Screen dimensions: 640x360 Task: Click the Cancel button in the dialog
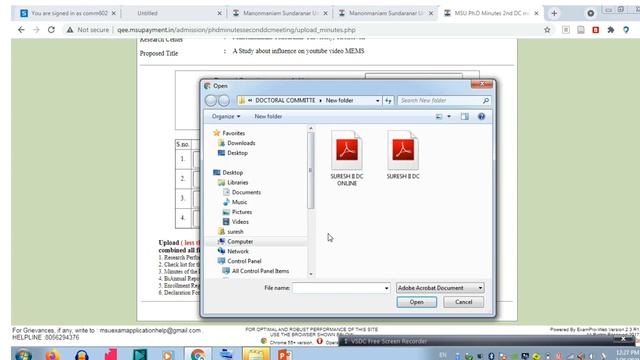tap(463, 302)
